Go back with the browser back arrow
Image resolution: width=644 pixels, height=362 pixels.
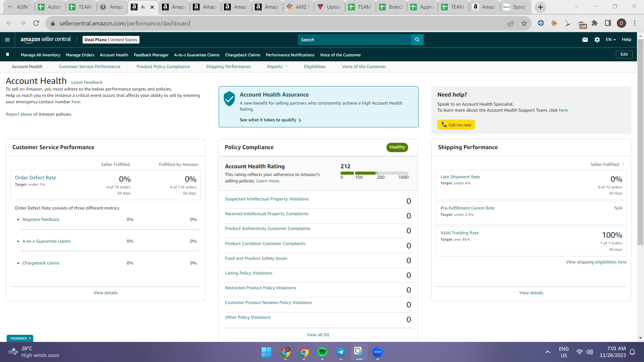[x=9, y=23]
